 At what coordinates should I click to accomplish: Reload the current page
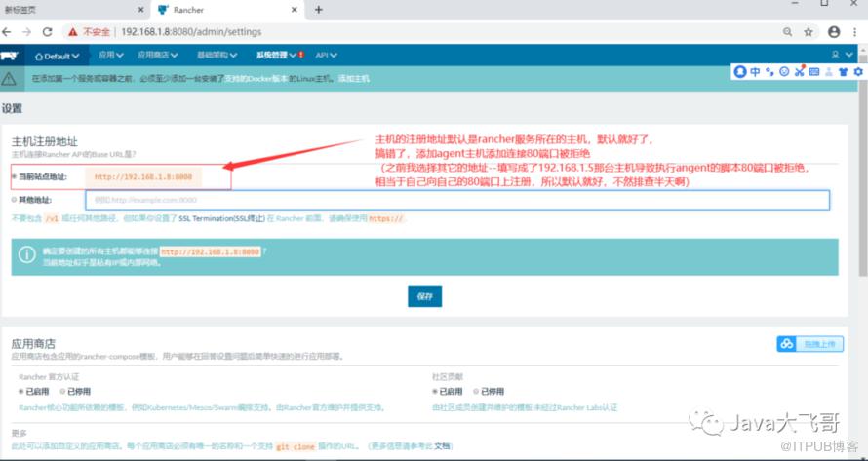pyautogui.click(x=48, y=32)
